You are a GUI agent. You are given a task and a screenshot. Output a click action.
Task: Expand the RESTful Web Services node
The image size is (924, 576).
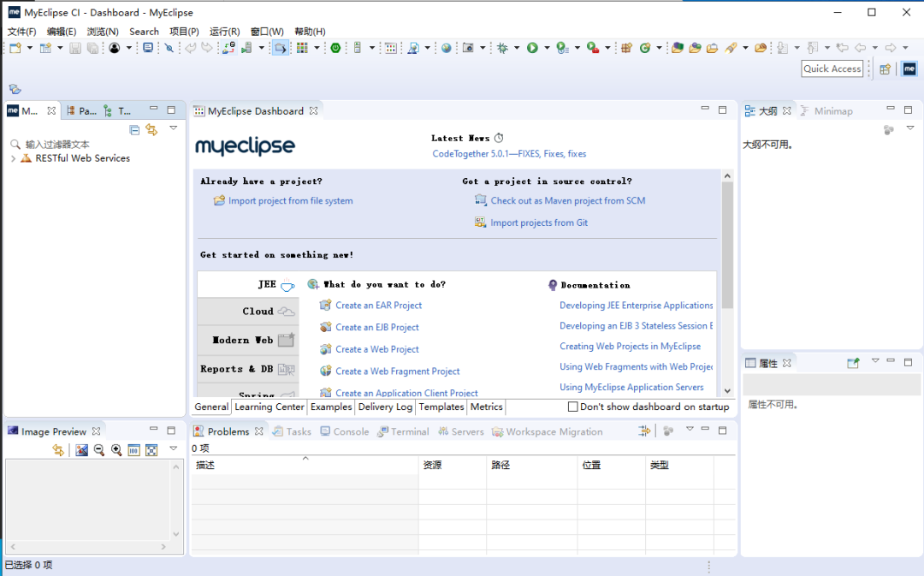tap(13, 158)
